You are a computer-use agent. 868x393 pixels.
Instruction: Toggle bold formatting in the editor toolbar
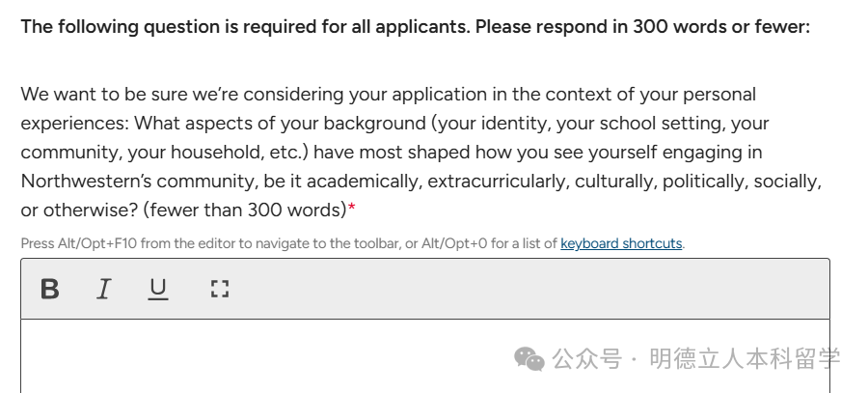tap(49, 289)
